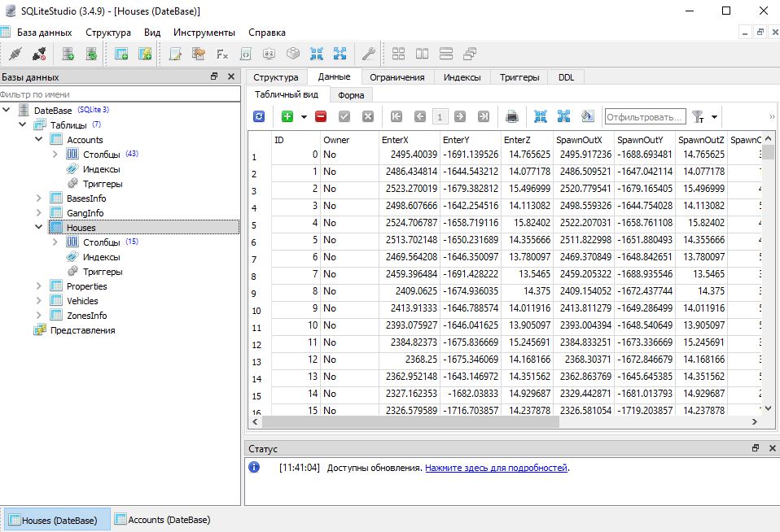The width and height of the screenshot is (780, 532).
Task: Click the main toolbar inward arrows icon
Action: pos(317,54)
